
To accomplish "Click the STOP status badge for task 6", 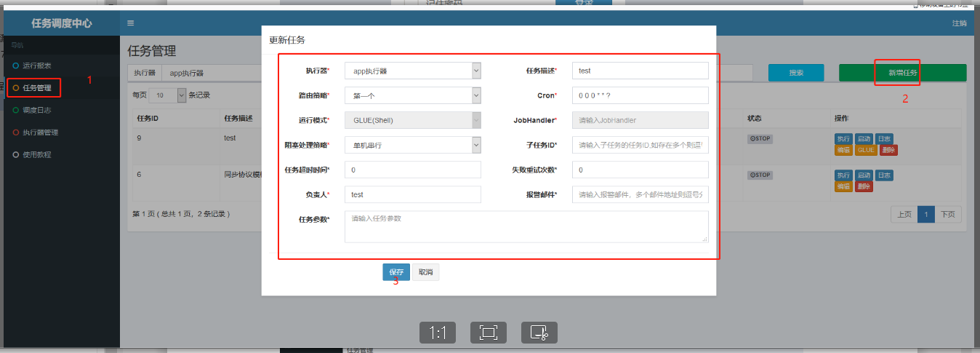I will pos(759,175).
